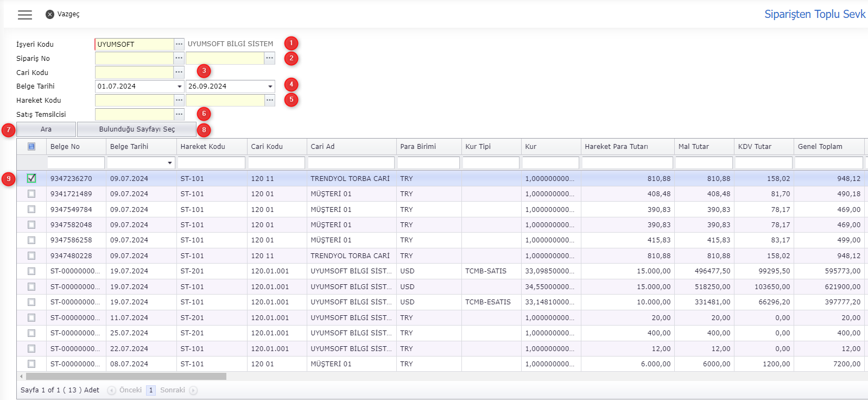Image resolution: width=868 pixels, height=400 pixels.
Task: Open Belge Tarihi start date dropdown
Action: pyautogui.click(x=180, y=86)
